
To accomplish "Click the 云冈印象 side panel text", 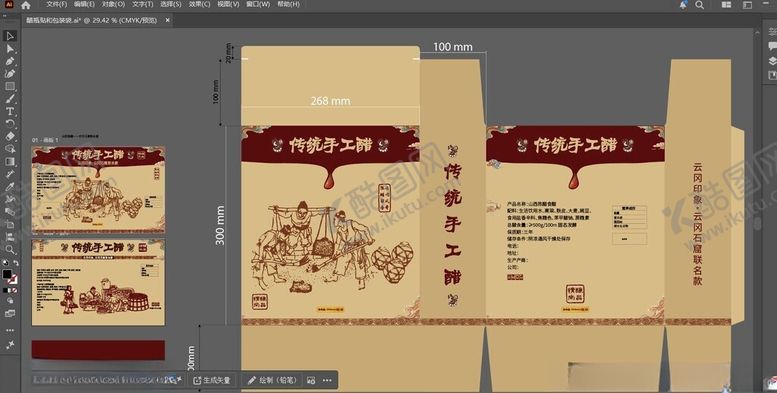I will tap(698, 225).
